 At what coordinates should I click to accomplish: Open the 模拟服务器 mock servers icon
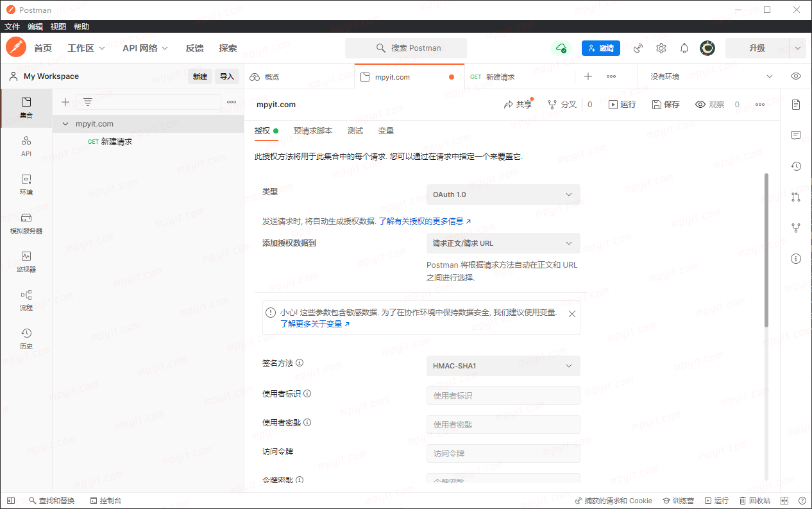(x=26, y=223)
